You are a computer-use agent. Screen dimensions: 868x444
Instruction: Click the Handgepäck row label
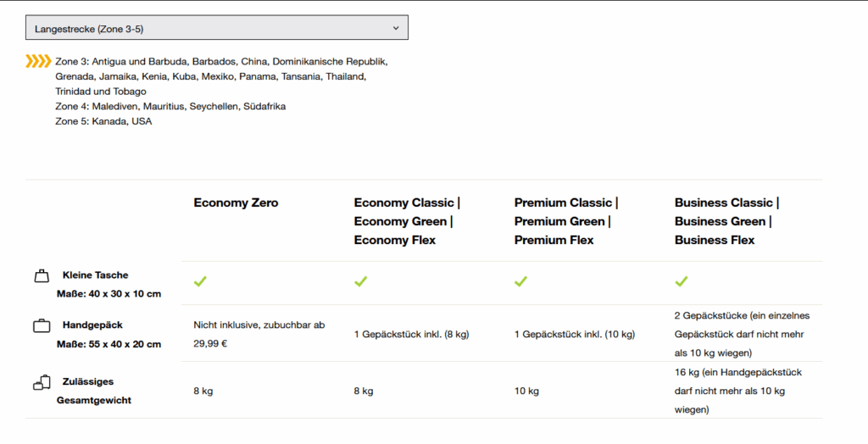93,325
